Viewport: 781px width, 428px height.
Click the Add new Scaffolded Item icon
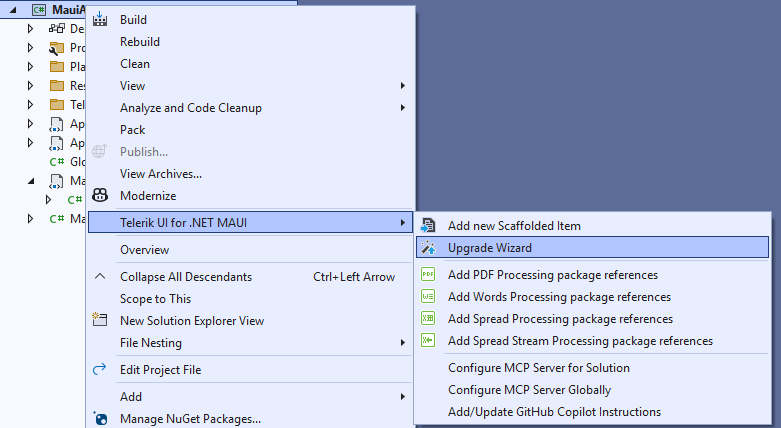(x=428, y=226)
